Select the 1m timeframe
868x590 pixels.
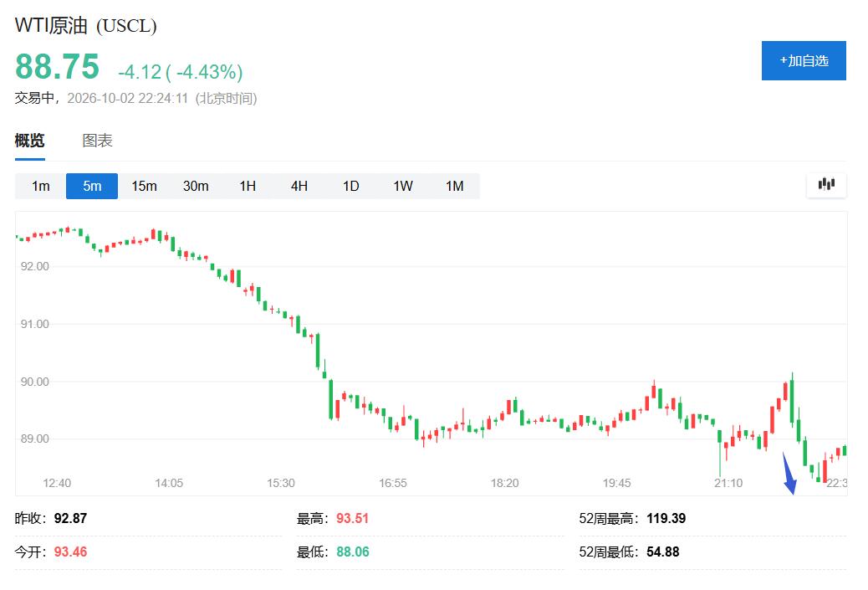[x=40, y=186]
